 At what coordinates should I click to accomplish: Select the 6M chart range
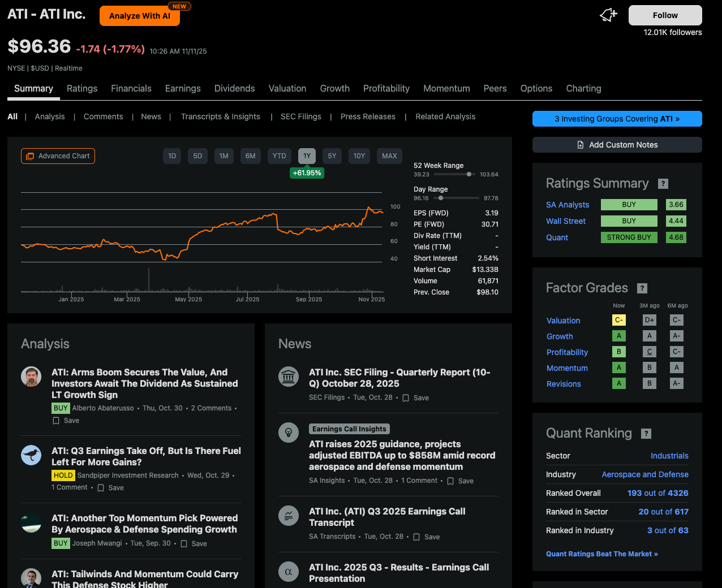[x=251, y=156]
